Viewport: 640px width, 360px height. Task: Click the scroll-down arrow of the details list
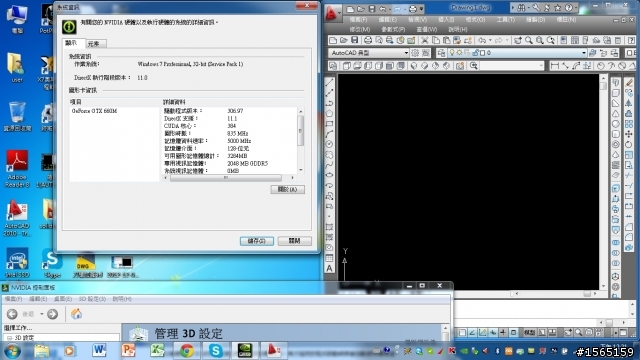[x=301, y=169]
